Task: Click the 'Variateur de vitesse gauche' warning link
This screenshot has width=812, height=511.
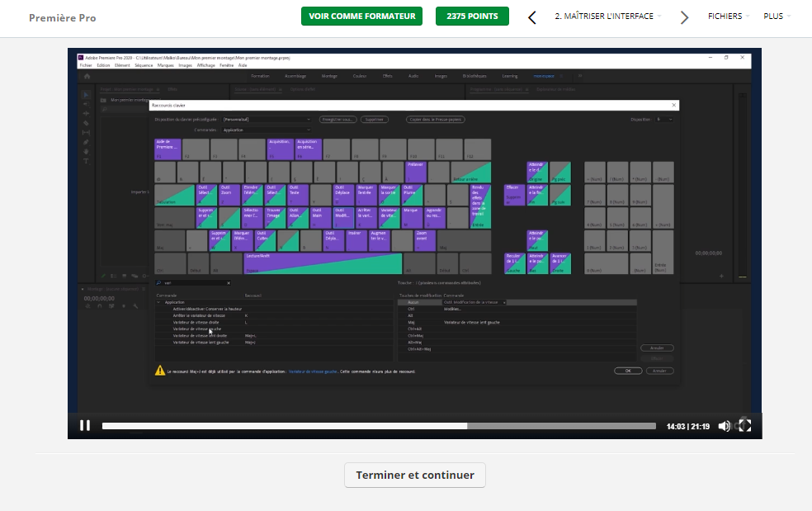Action: 313,371
